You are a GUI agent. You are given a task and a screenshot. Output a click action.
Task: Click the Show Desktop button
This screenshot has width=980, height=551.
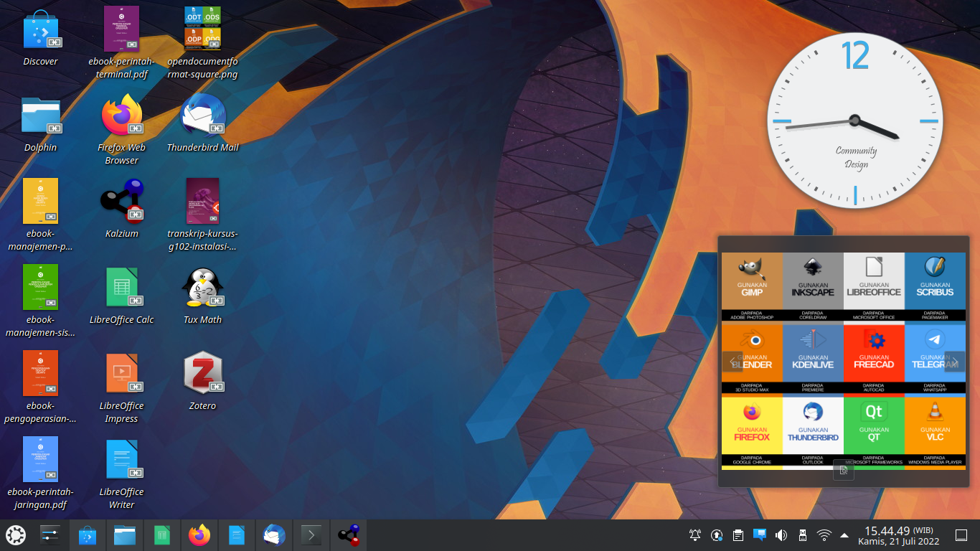961,535
